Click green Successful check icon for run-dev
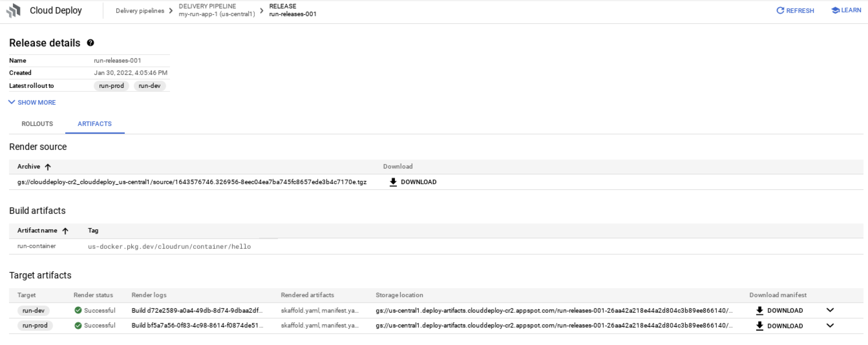The width and height of the screenshot is (868, 345). point(78,310)
